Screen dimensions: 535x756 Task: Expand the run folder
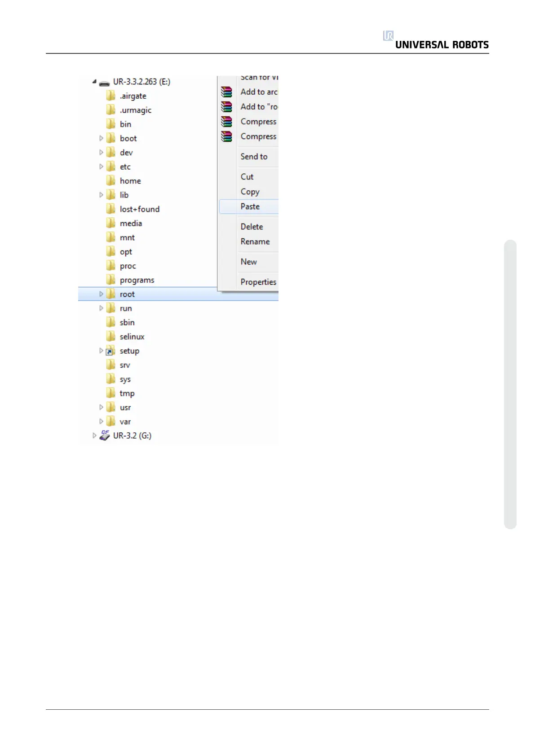(101, 308)
